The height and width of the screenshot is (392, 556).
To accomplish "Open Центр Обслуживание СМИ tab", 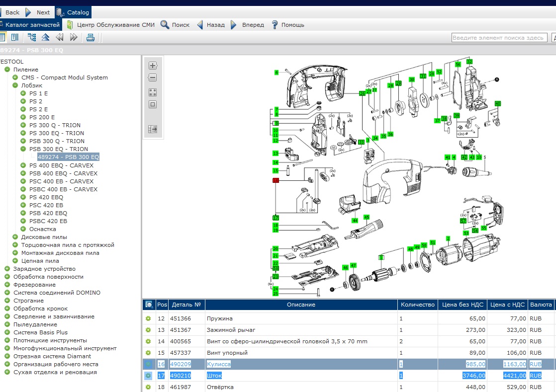I will click(110, 25).
